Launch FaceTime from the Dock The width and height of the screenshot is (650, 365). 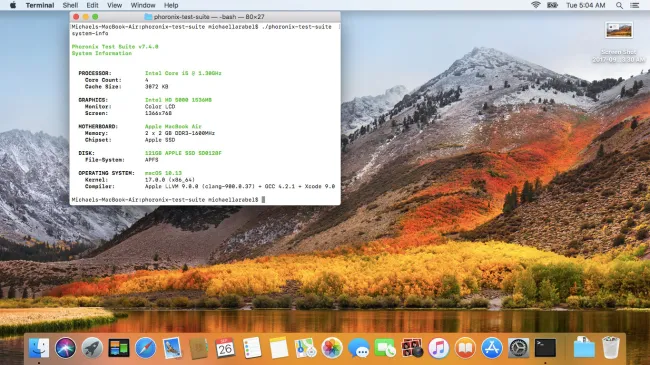385,348
